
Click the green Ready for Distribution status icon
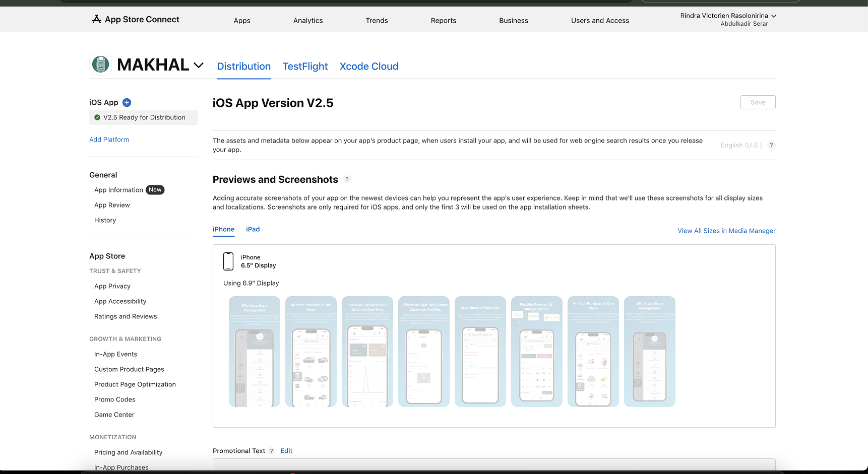click(x=97, y=117)
